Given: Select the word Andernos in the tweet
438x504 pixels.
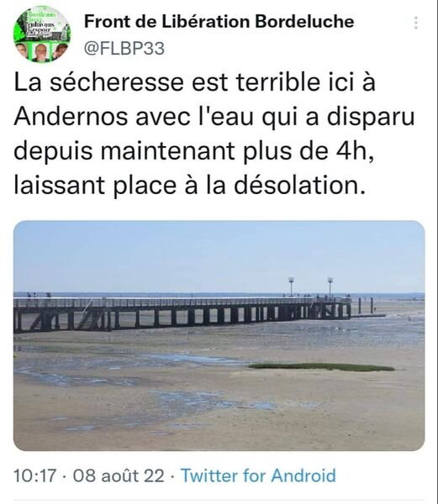Looking at the screenshot, I should pyautogui.click(x=71, y=117).
